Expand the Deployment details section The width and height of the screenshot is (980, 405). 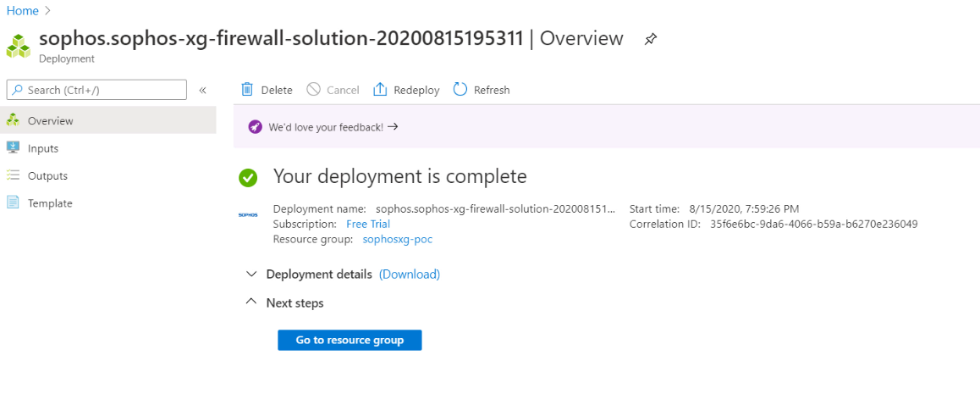251,275
